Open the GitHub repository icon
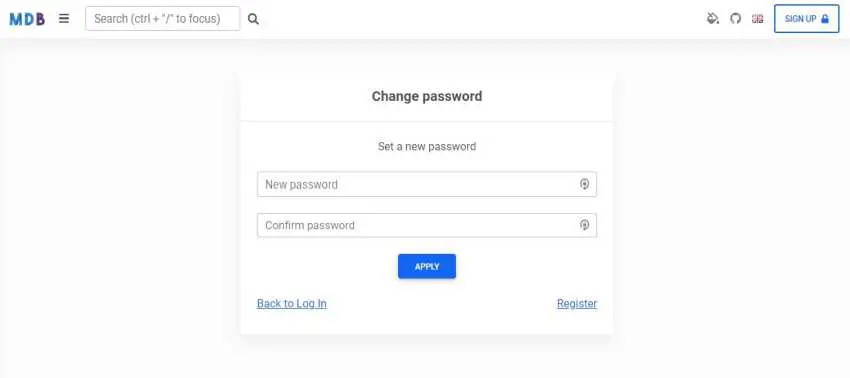 click(735, 18)
